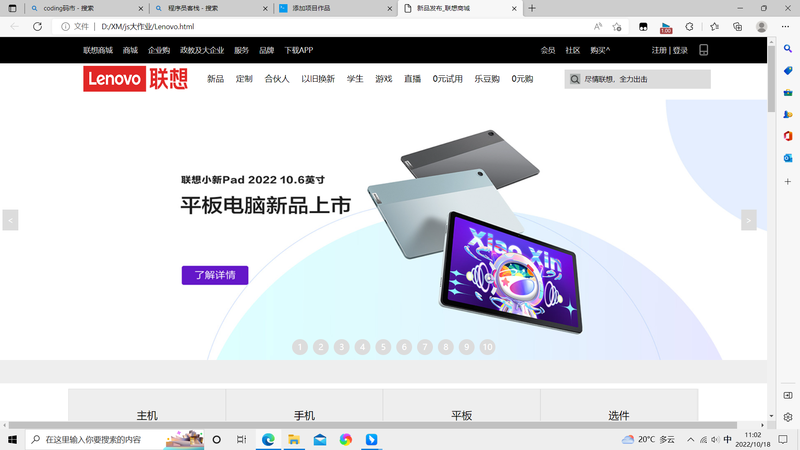Image resolution: width=800 pixels, height=450 pixels.
Task: Open the Favorites list icon
Action: tap(714, 27)
